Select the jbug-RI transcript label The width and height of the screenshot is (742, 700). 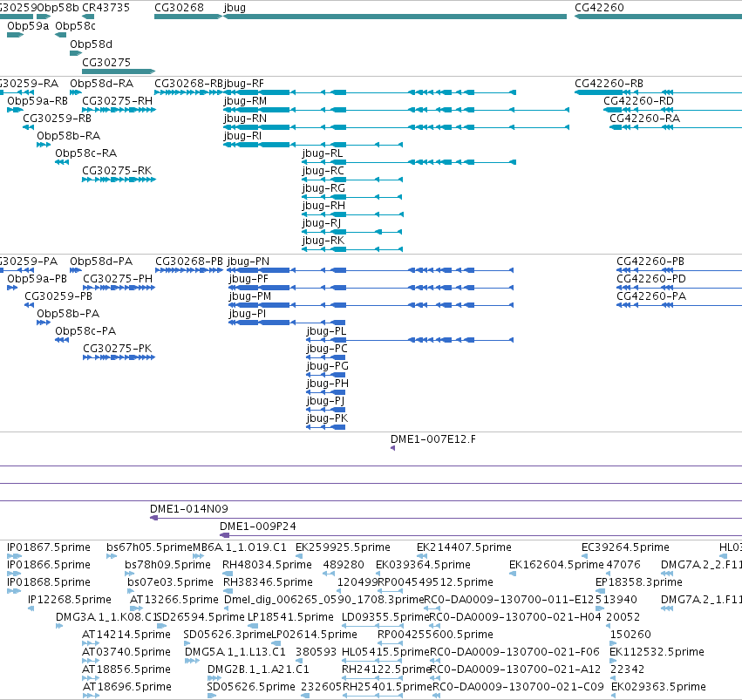(x=242, y=136)
